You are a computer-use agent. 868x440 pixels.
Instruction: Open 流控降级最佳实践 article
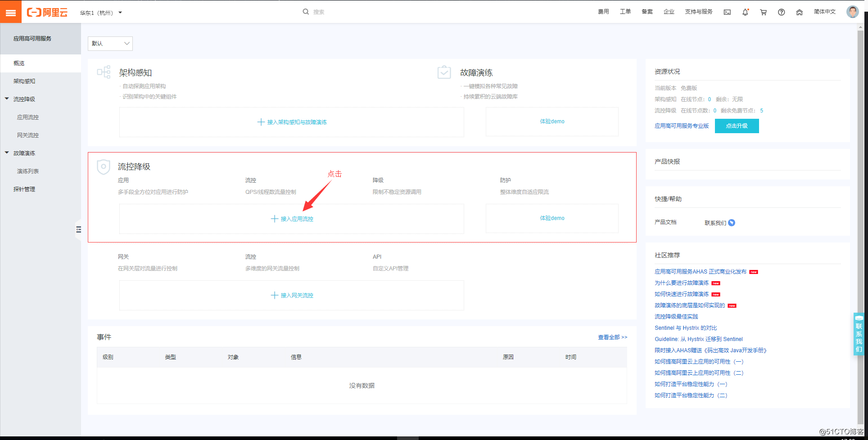tap(676, 317)
